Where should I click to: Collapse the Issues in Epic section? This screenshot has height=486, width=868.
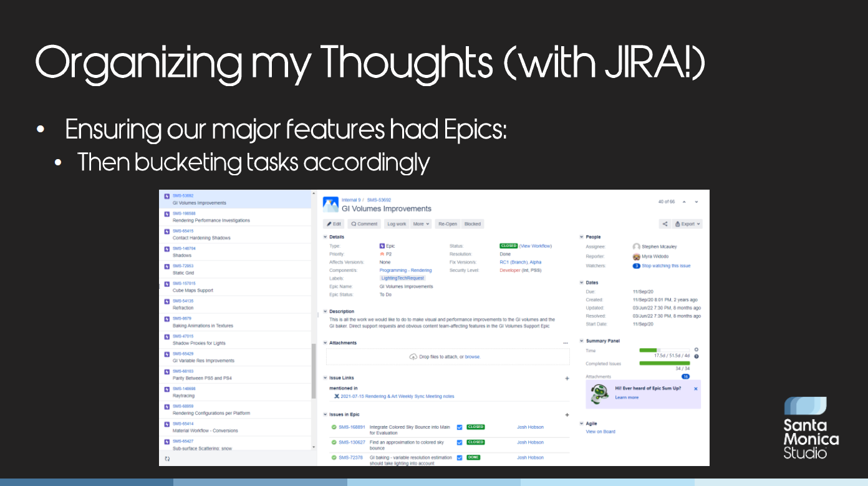tap(325, 415)
